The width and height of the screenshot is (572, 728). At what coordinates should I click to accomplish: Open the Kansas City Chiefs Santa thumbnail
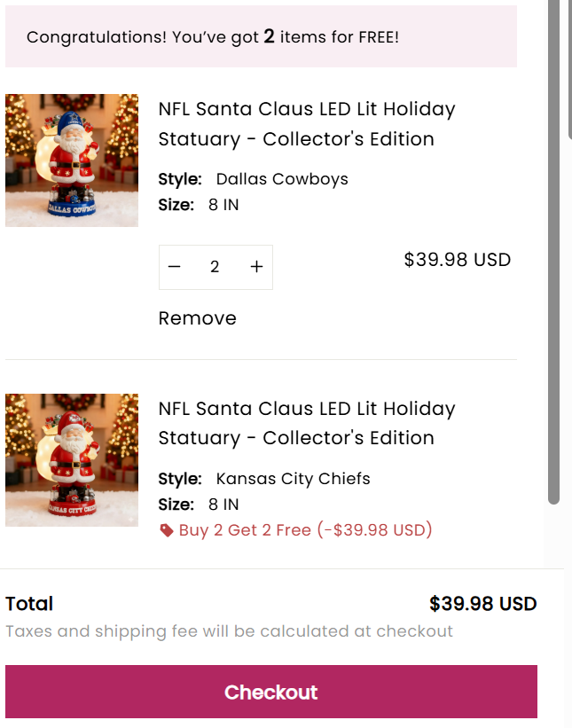point(72,460)
